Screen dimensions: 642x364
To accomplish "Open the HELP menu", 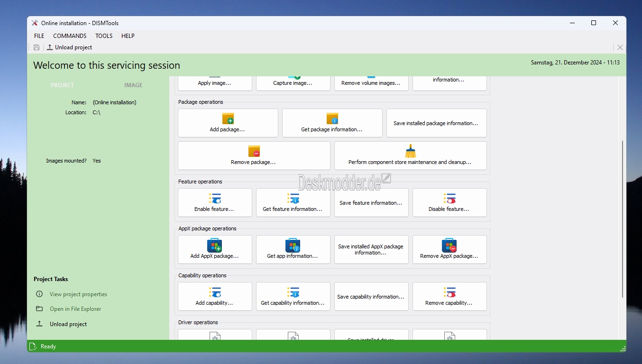I will pos(128,36).
